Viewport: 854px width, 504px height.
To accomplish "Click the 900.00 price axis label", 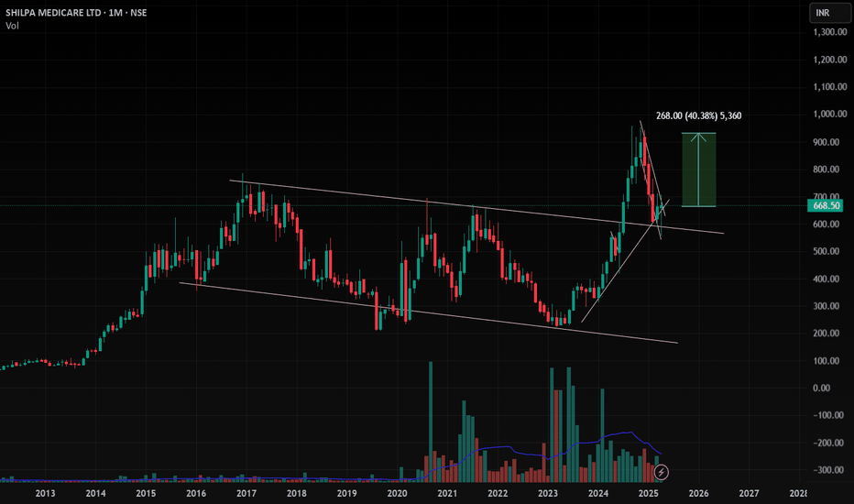I will point(827,142).
